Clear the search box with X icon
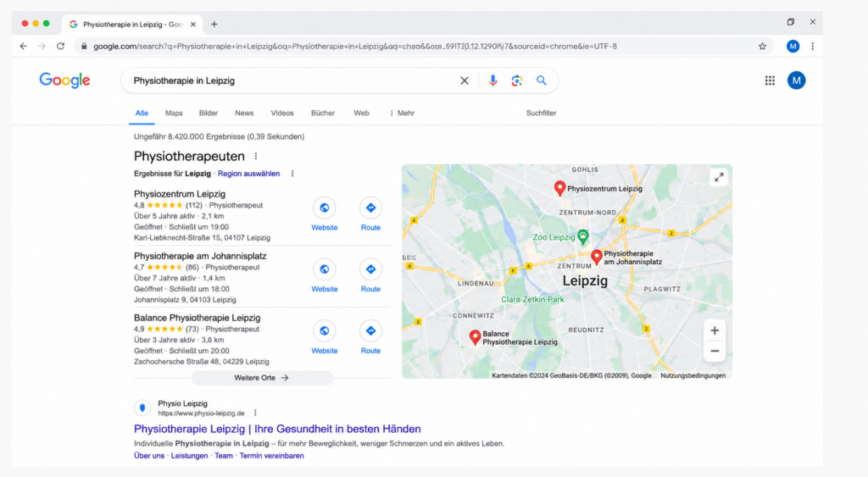The height and width of the screenshot is (477, 868). [x=465, y=80]
